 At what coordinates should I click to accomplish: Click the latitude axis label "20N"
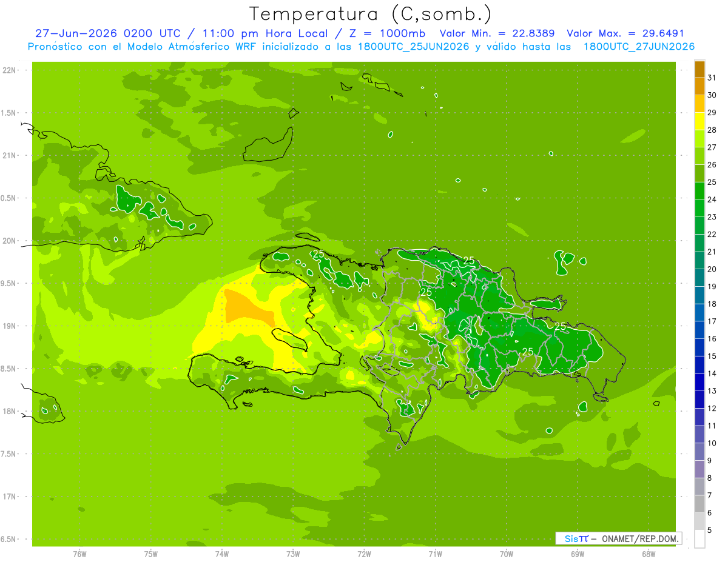[10, 241]
